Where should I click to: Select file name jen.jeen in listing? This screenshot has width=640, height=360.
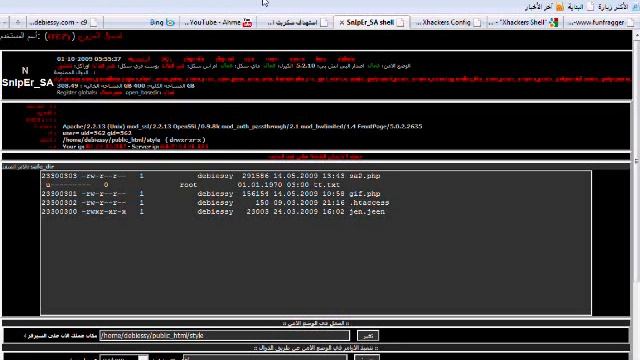coord(367,212)
